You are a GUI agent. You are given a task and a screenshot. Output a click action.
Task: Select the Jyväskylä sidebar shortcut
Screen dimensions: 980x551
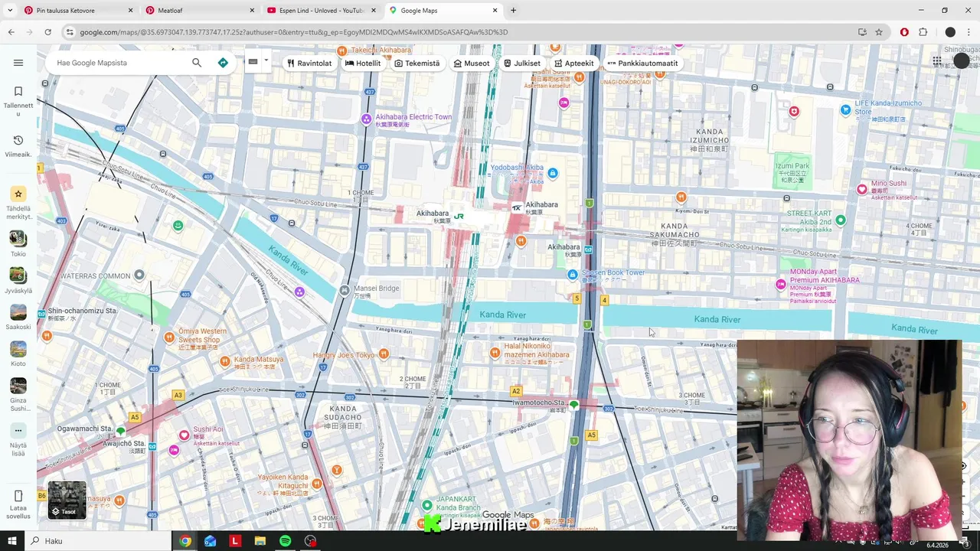pos(18,281)
